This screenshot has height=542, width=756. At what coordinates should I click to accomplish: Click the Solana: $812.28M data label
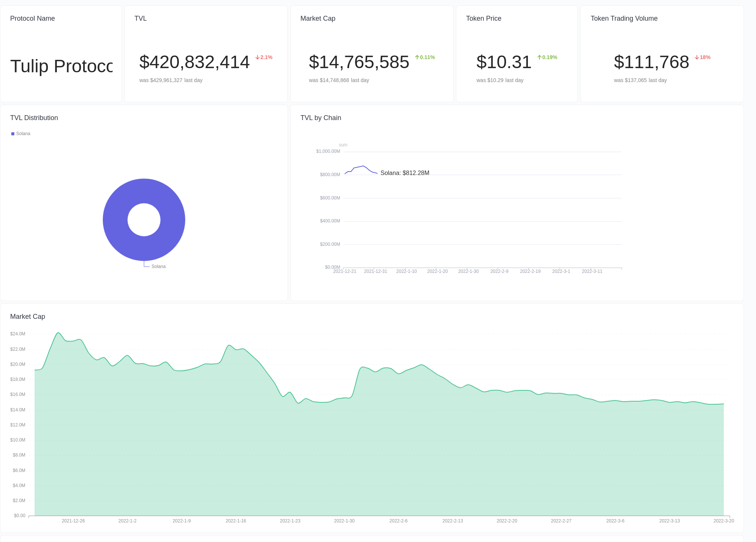pyautogui.click(x=404, y=173)
